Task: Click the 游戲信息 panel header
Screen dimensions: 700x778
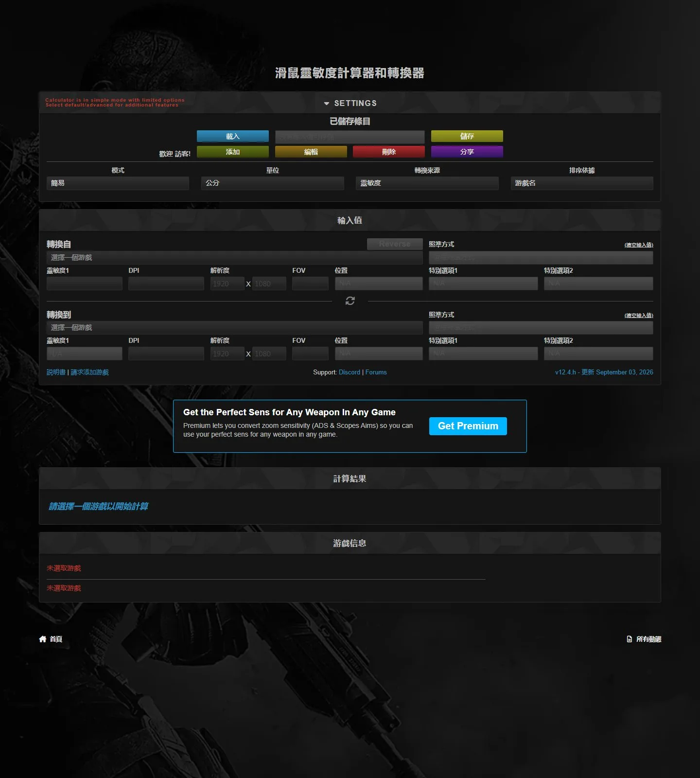Action: click(350, 543)
